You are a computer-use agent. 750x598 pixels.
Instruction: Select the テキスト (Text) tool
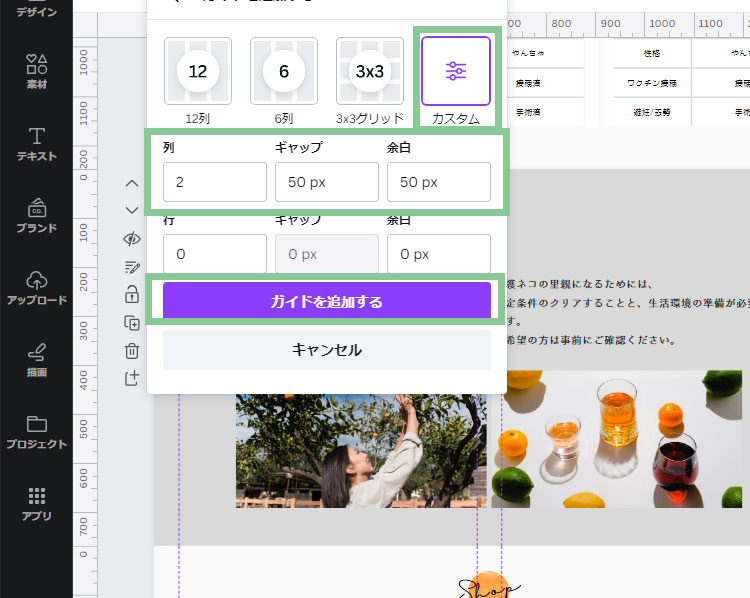tap(36, 144)
